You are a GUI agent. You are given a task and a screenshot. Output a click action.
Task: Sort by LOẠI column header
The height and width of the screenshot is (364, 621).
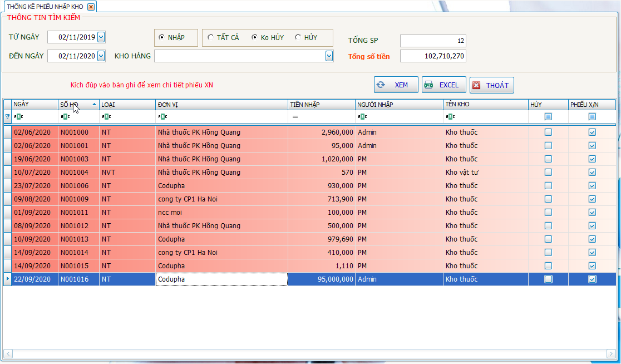click(x=127, y=105)
